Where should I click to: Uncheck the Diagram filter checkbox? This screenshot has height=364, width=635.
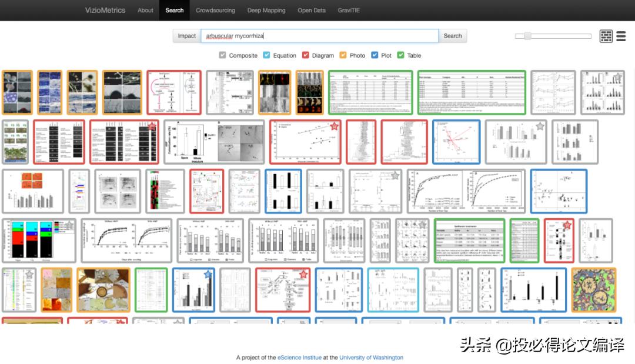305,55
